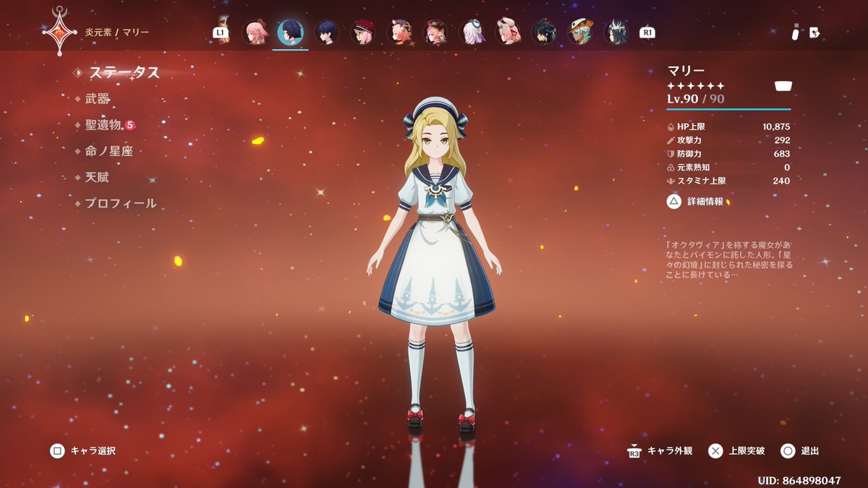Click the blue Lv.90 experience progress bar
The height and width of the screenshot is (488, 868).
(728, 108)
